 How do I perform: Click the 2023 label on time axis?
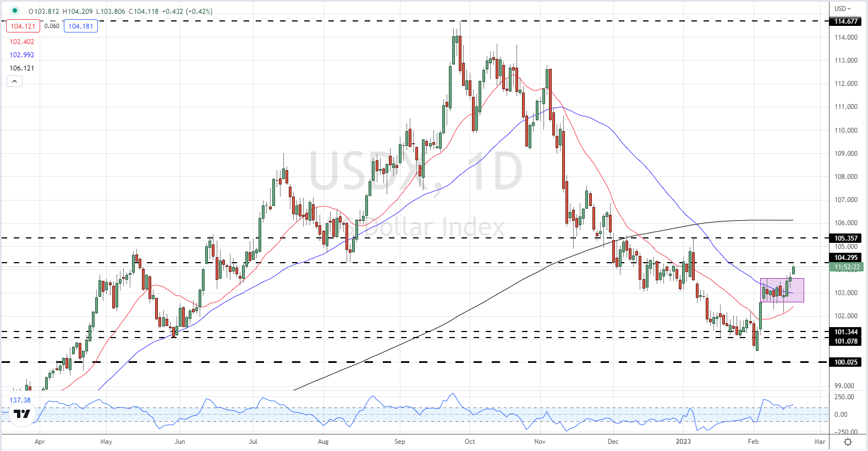(683, 442)
